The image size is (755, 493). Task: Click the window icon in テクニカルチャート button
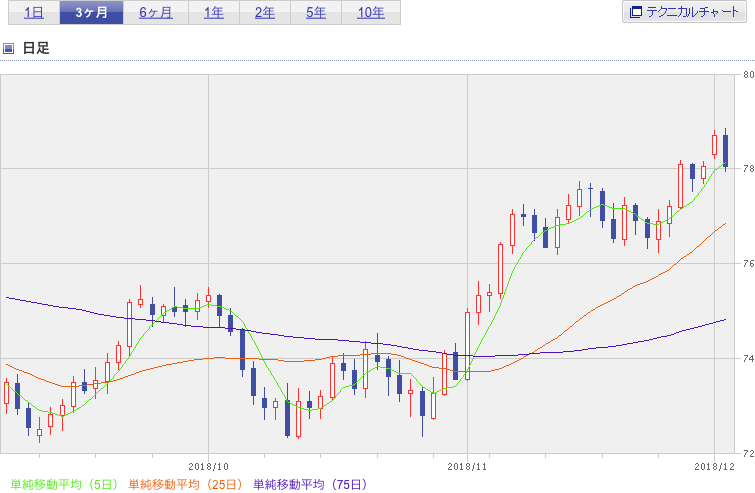636,12
